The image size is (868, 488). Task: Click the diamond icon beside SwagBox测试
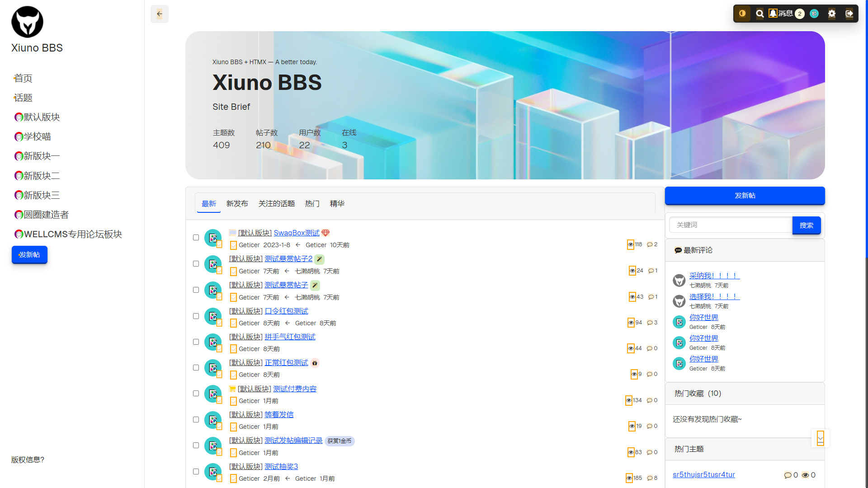tap(325, 233)
